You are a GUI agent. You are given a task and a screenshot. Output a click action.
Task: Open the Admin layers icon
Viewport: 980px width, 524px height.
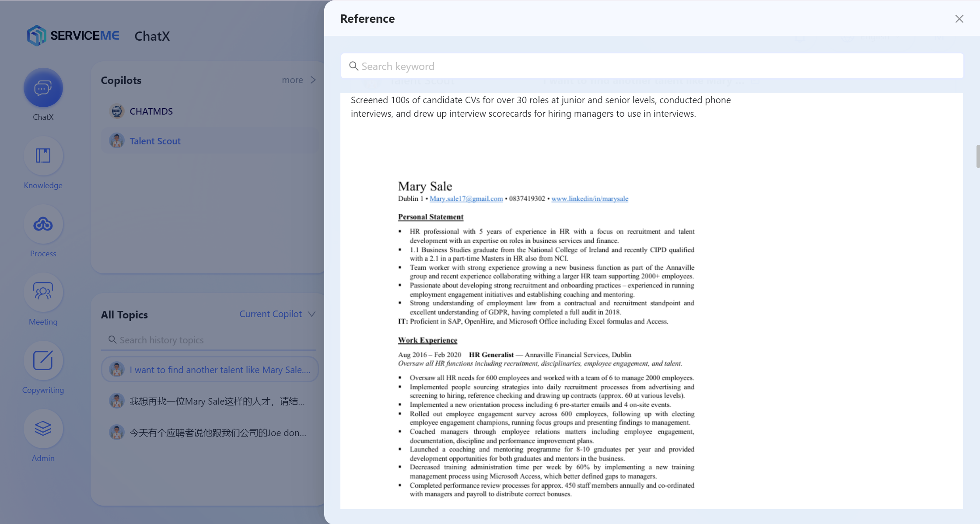[x=43, y=429]
